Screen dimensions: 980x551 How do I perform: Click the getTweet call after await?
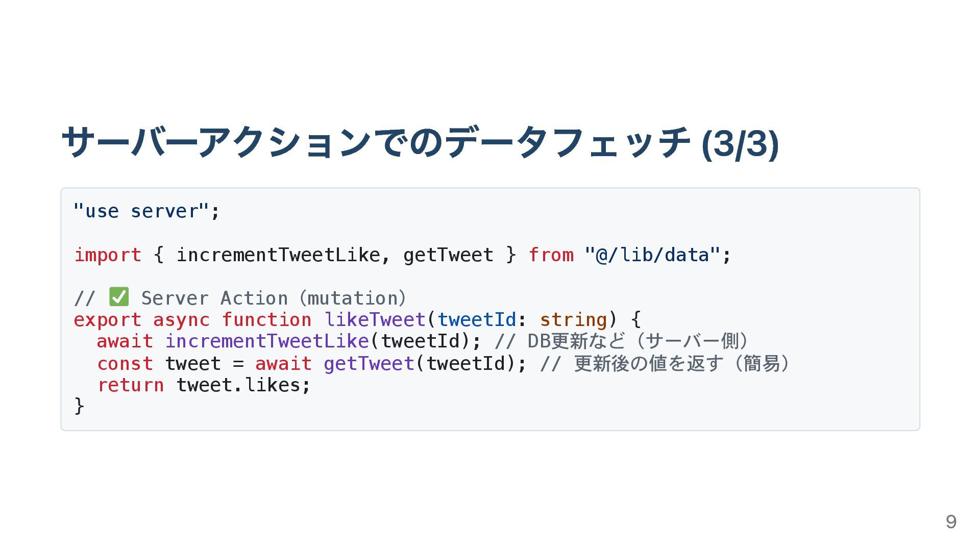tap(369, 364)
